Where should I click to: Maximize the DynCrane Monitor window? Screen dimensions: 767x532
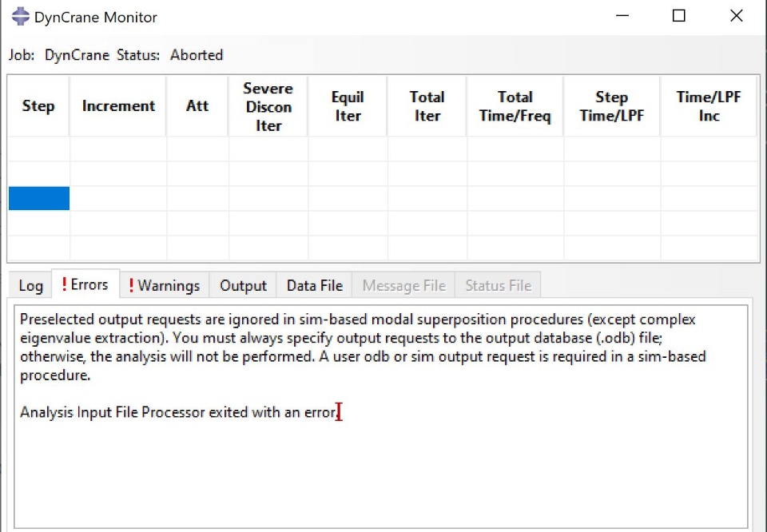tap(678, 17)
